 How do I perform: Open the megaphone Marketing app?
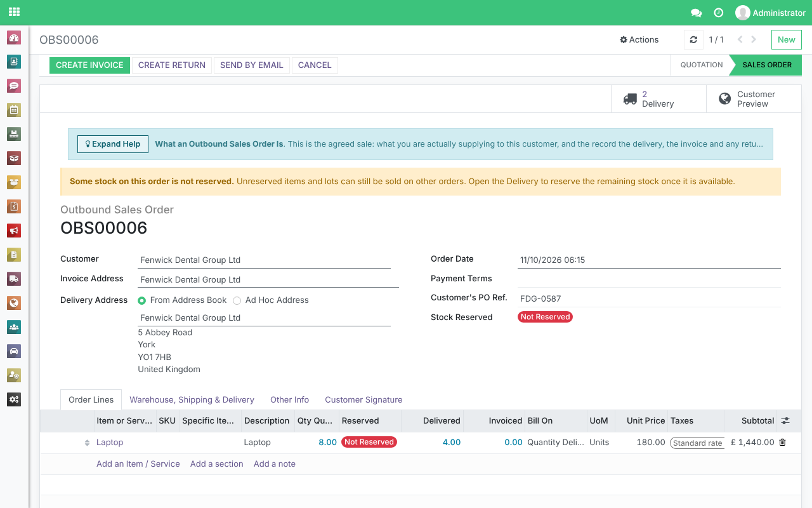(x=14, y=231)
